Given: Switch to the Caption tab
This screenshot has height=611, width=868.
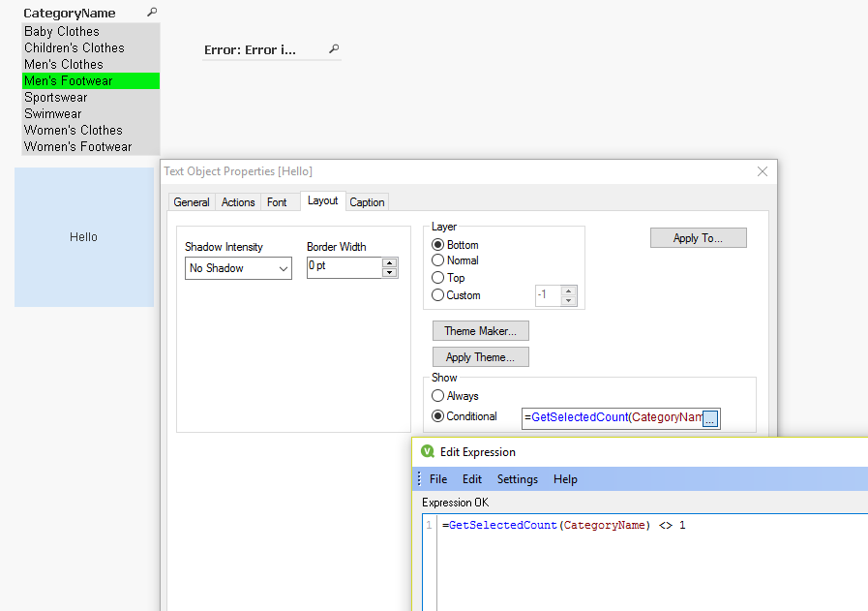Looking at the screenshot, I should tap(367, 201).
